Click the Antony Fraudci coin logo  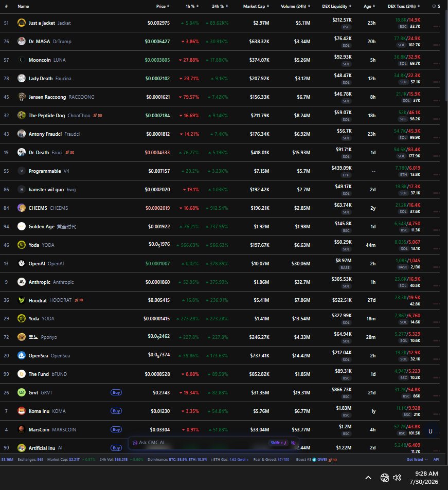click(x=22, y=134)
